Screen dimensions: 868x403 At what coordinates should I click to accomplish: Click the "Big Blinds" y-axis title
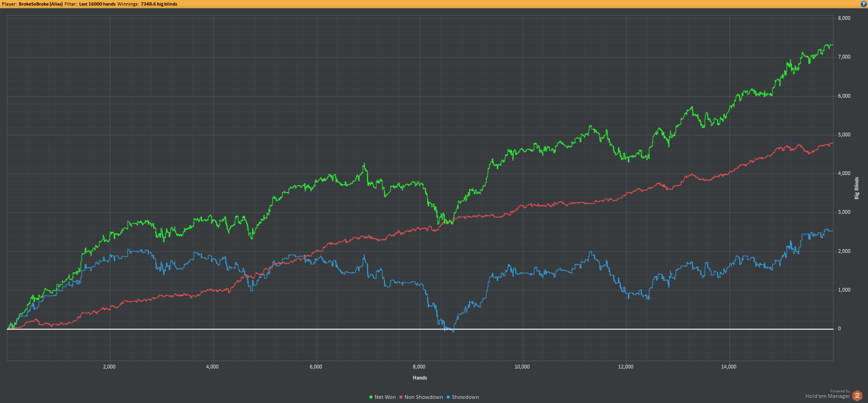[x=856, y=188]
